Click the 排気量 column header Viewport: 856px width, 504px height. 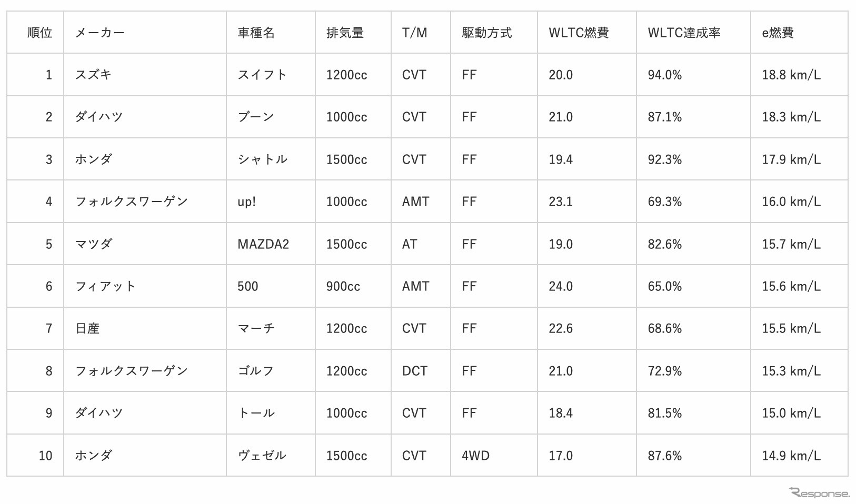(x=345, y=33)
